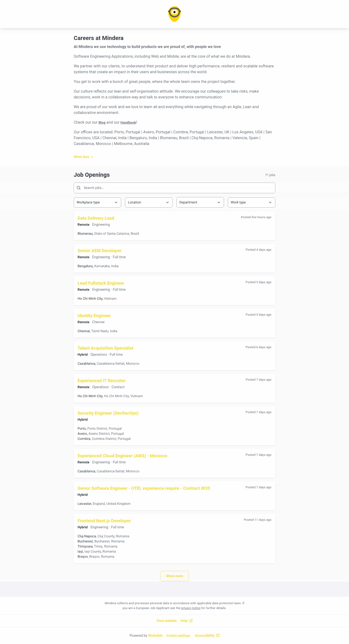The image size is (349, 644).
Task: Open the Blog link in the description
Action: tap(102, 122)
